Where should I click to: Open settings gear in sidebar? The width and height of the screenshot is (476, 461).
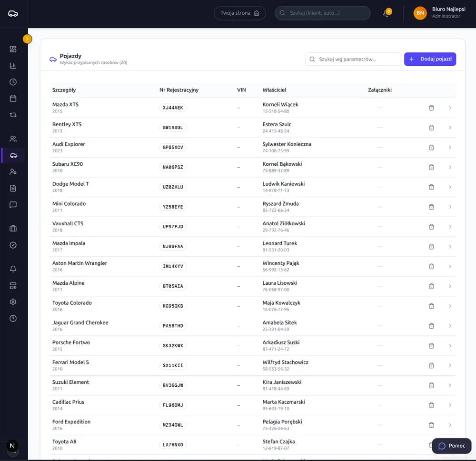coord(13,302)
